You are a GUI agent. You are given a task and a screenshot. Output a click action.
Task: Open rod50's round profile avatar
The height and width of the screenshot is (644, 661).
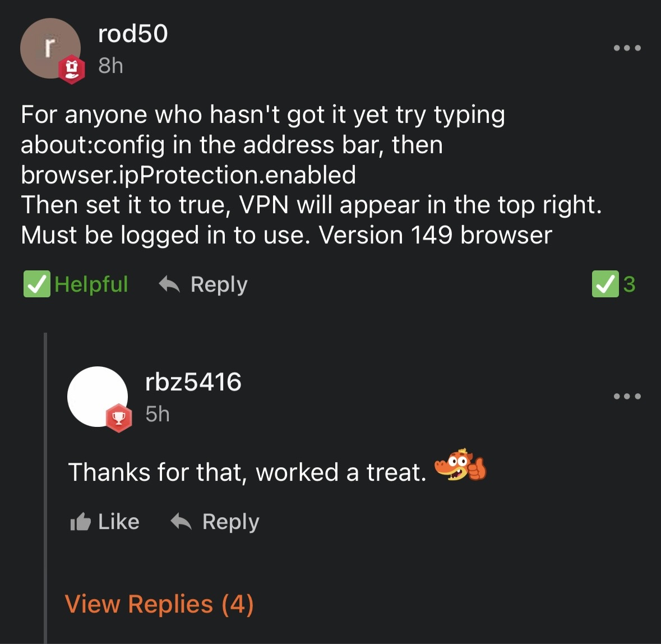[50, 48]
